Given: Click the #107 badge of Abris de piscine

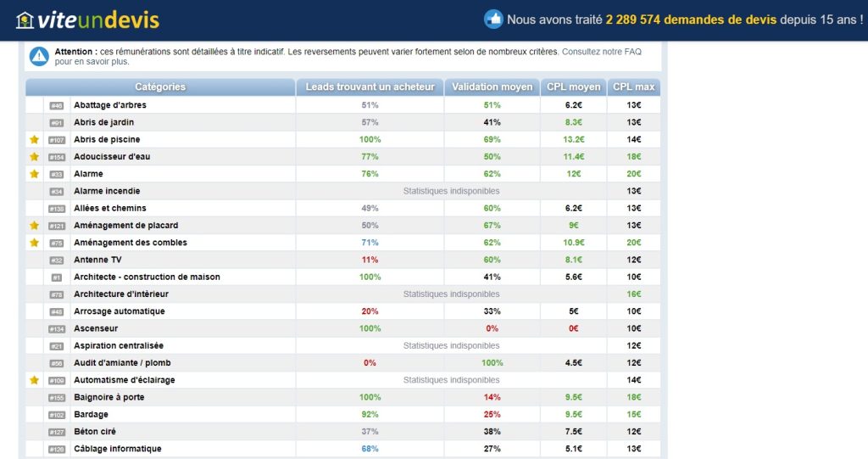Looking at the screenshot, I should [x=57, y=140].
